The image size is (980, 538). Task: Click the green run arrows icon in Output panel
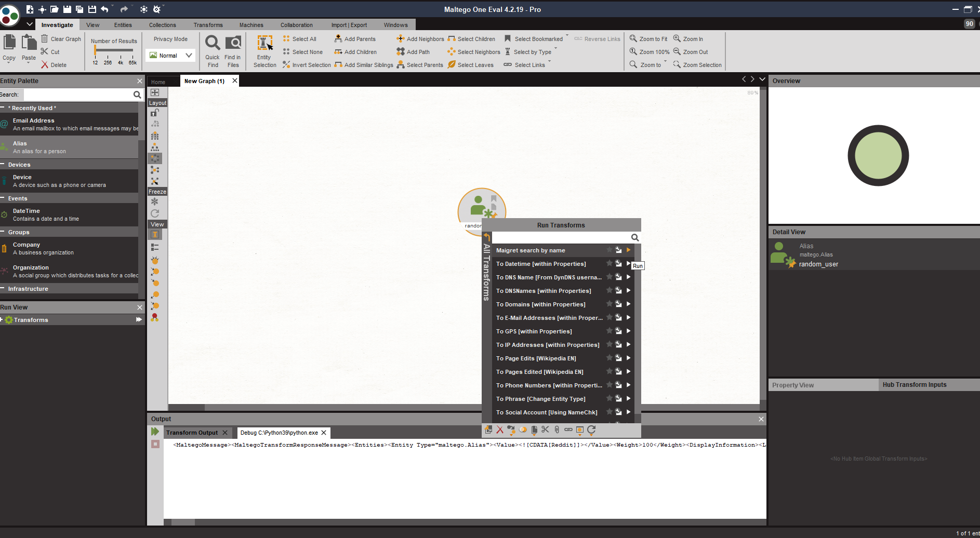tap(155, 432)
